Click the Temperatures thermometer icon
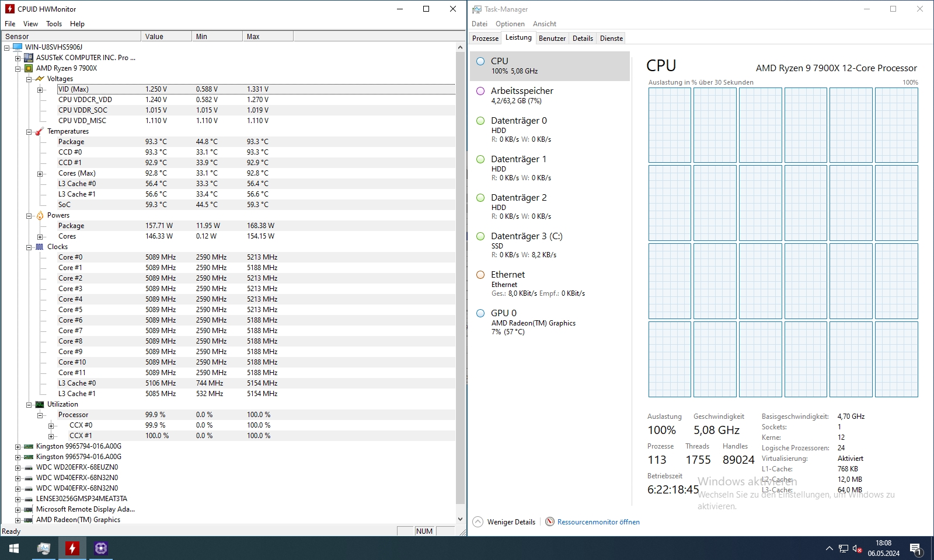Screen dimensions: 934x560 click(39, 131)
